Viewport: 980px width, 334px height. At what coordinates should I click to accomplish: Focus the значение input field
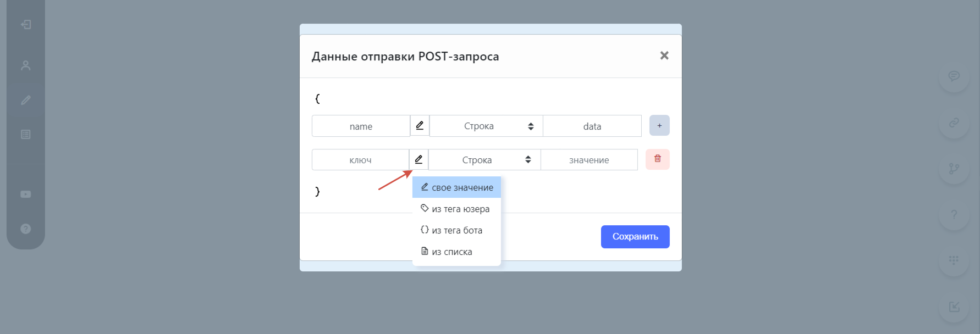pyautogui.click(x=589, y=160)
